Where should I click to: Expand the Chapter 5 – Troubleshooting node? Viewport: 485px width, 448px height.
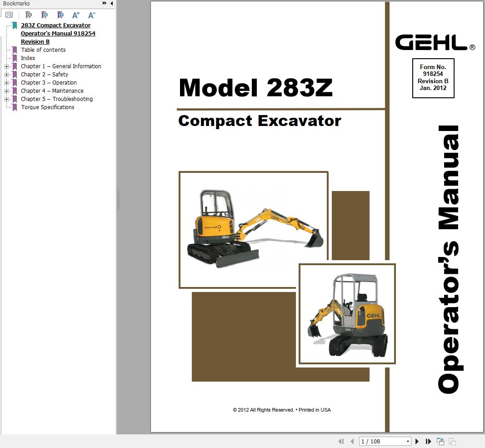pos(6,99)
